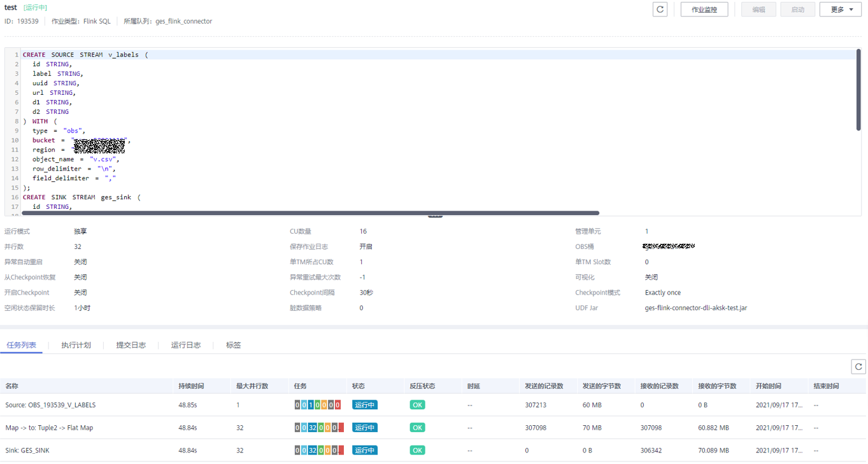The image size is (868, 464).
Task: Click the 反压状态 column header
Action: click(x=422, y=386)
